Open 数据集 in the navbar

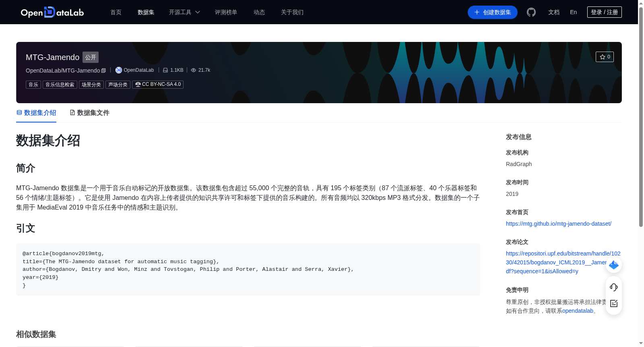[146, 12]
